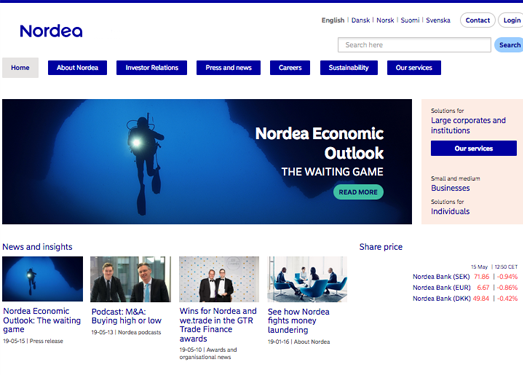Switch language to Norsk
Screen dimensions: 523x375
pyautogui.click(x=385, y=20)
